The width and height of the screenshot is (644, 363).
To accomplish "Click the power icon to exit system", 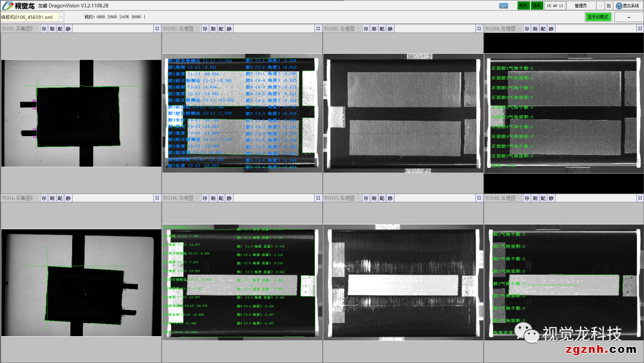I will 619,5.
